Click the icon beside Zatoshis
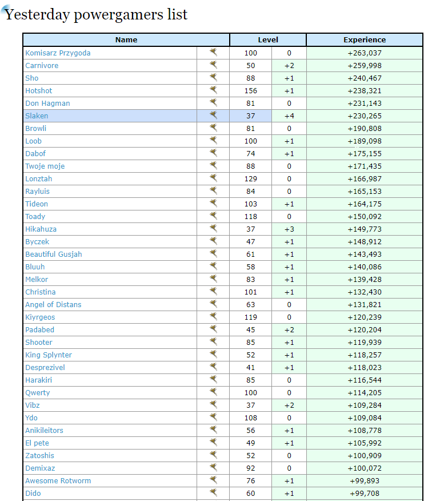The width and height of the screenshot is (448, 501). pyautogui.click(x=213, y=455)
